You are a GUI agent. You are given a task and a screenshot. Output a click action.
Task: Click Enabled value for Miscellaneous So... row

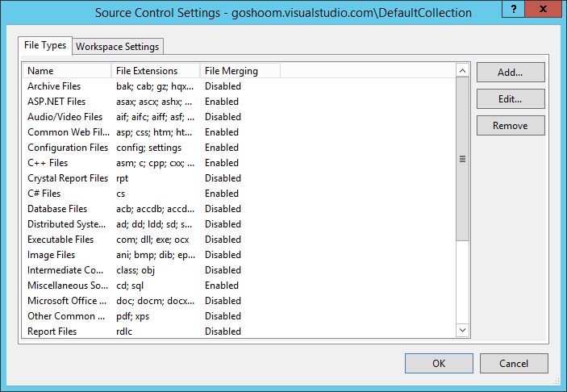222,286
